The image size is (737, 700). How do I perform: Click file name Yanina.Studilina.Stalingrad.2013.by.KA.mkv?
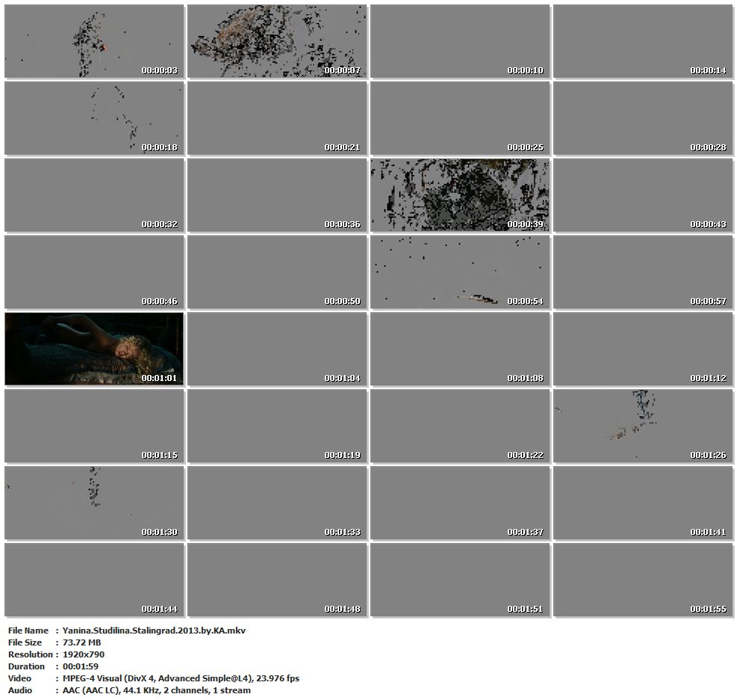click(x=154, y=631)
